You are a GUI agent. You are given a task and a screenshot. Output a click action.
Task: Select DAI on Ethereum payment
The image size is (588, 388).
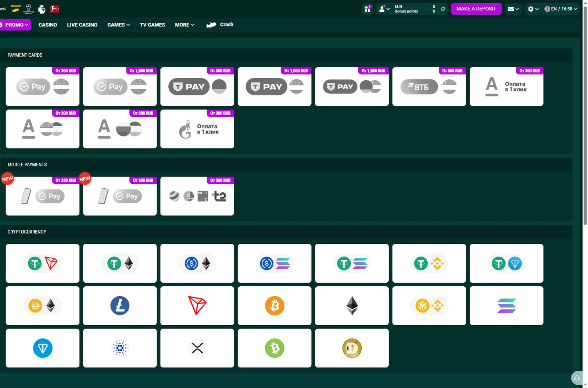coord(43,306)
